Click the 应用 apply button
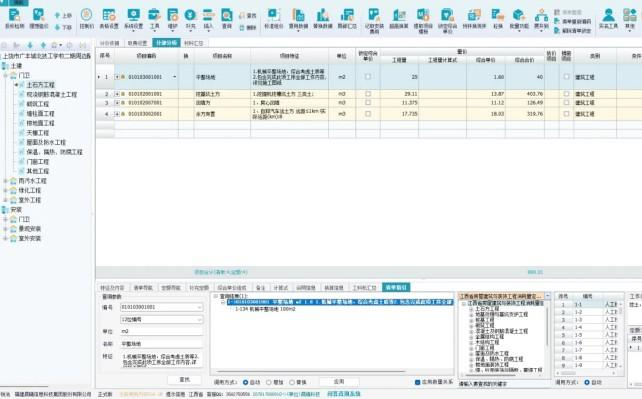The image size is (642, 399). coord(339,381)
